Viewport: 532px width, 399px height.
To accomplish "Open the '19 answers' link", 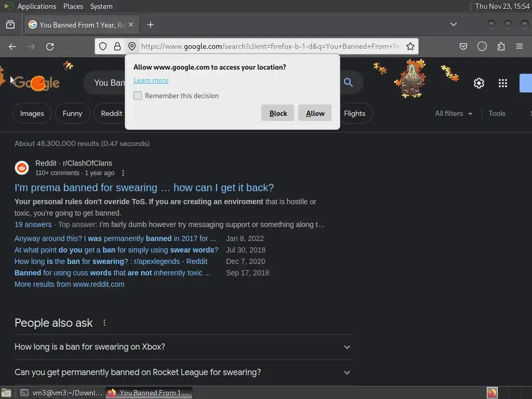I will 33,224.
